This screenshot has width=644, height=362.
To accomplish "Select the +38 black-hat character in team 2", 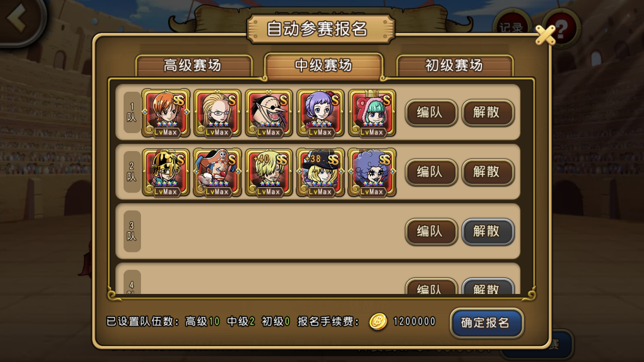I will click(321, 172).
